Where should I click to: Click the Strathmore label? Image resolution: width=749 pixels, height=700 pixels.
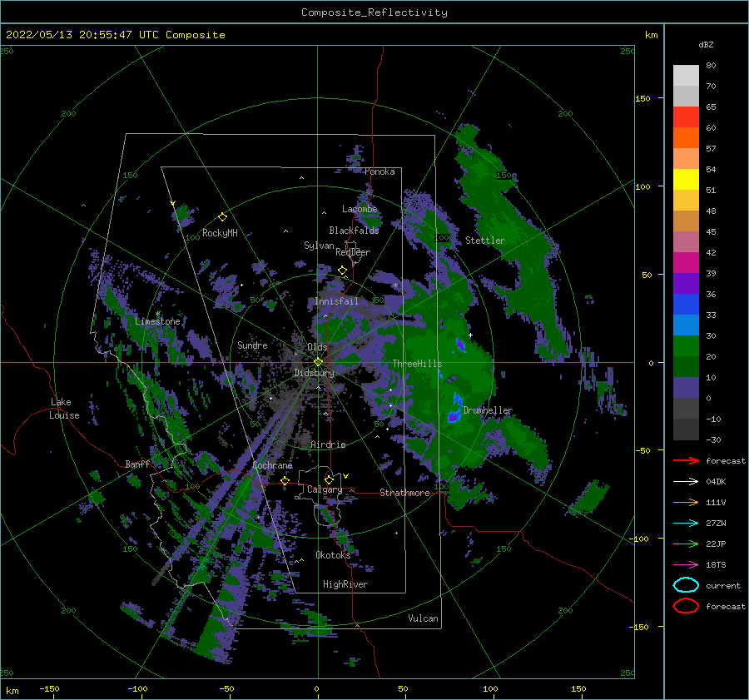404,493
